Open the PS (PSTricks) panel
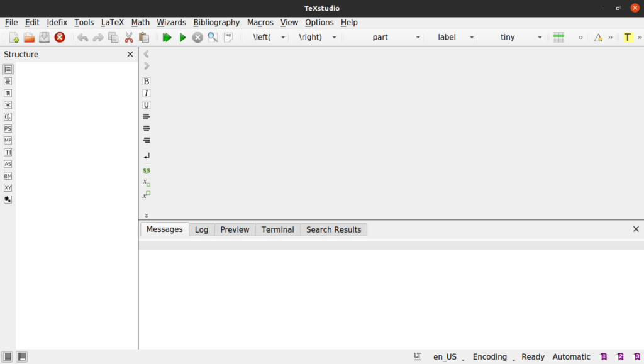Viewport: 644px width, 364px height. click(8, 128)
